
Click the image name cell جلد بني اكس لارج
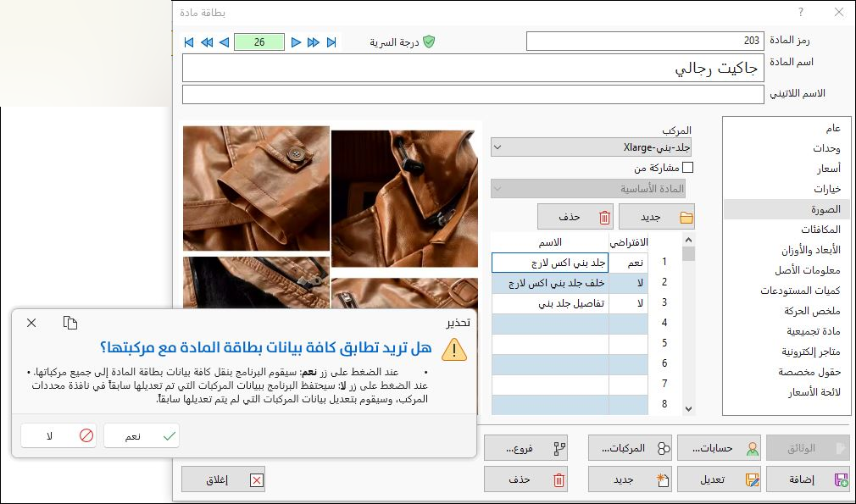coord(550,263)
